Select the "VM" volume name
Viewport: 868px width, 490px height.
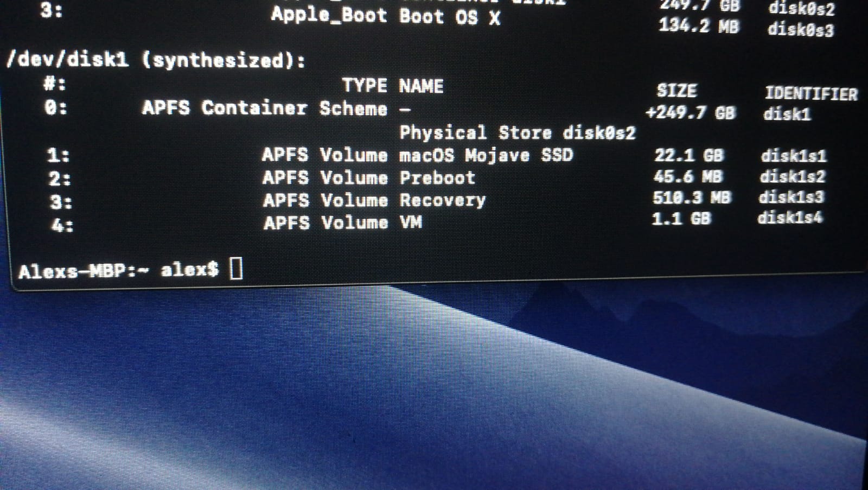coord(411,222)
